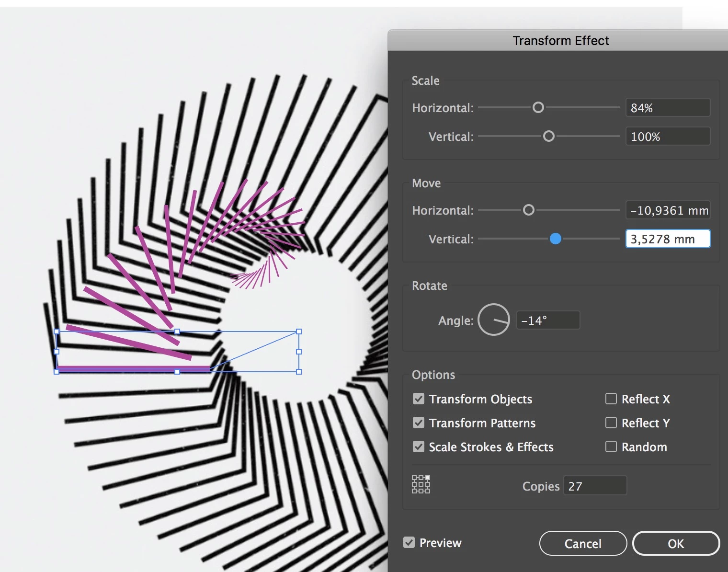
Task: Click the Move Vertical 3,5278 mm field
Action: click(668, 239)
